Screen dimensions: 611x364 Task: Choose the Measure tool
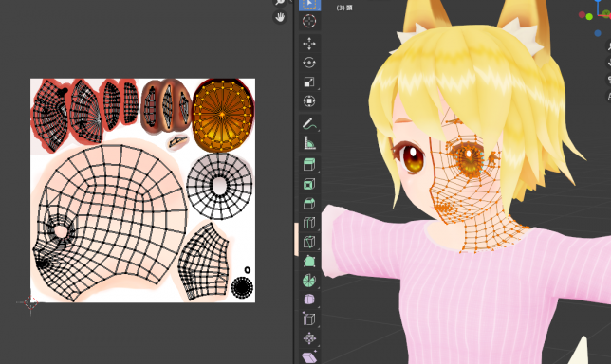310,143
